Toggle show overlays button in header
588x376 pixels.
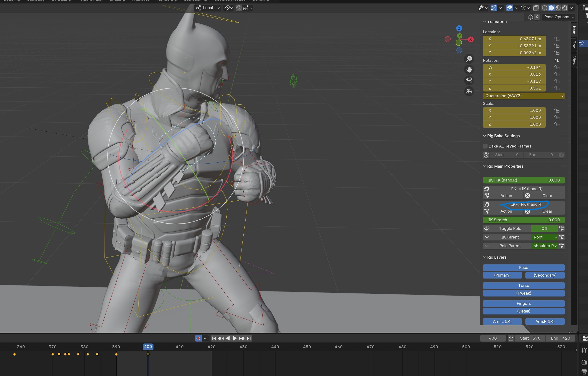509,8
